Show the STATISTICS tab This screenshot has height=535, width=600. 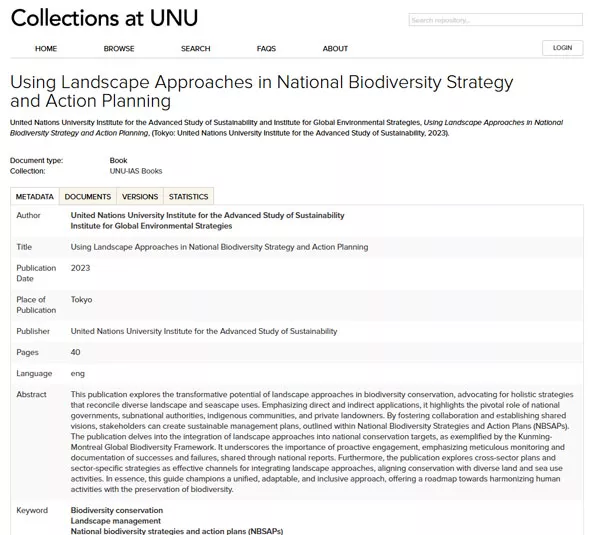[x=188, y=197]
